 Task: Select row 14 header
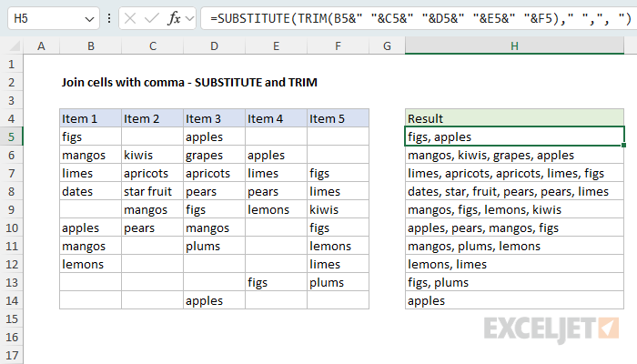pos(11,300)
